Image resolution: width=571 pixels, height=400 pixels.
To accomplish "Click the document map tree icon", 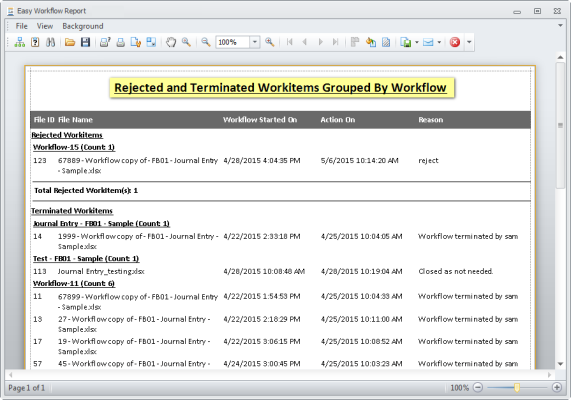I will [x=20, y=42].
